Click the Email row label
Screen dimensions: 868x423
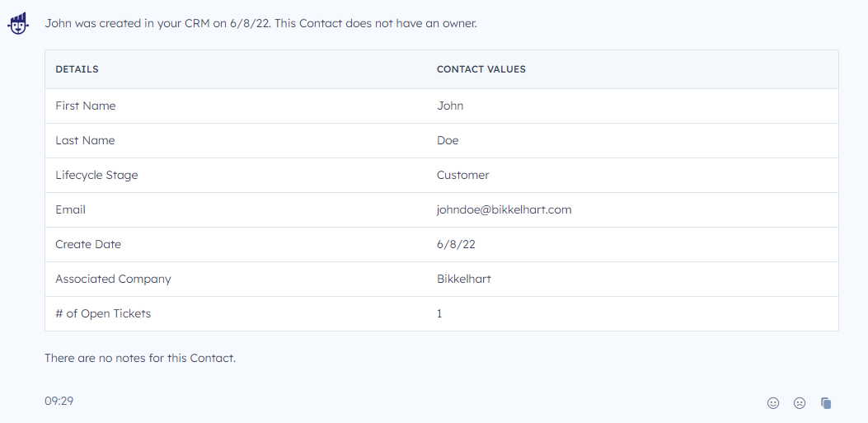[70, 209]
